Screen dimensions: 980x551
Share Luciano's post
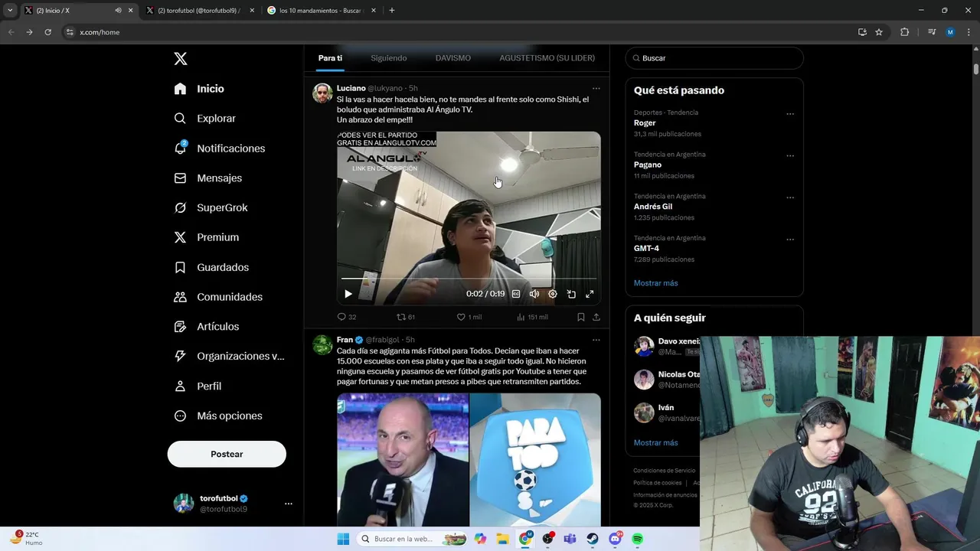point(596,317)
